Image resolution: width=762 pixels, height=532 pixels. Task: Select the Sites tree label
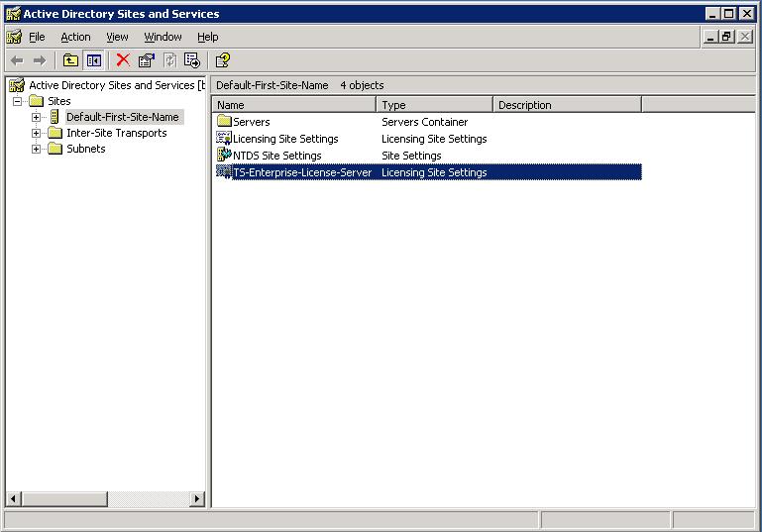coord(59,101)
